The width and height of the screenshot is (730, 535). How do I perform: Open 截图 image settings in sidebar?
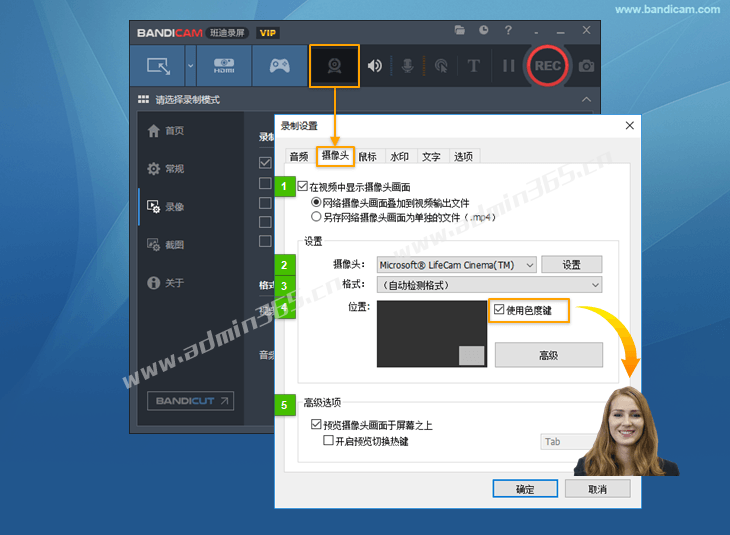[x=166, y=244]
